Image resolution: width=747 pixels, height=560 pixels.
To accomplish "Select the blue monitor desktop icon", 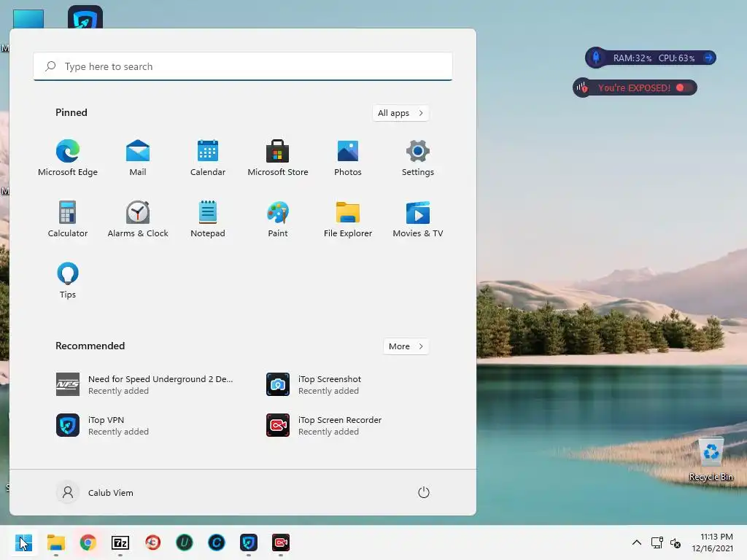I will click(28, 19).
